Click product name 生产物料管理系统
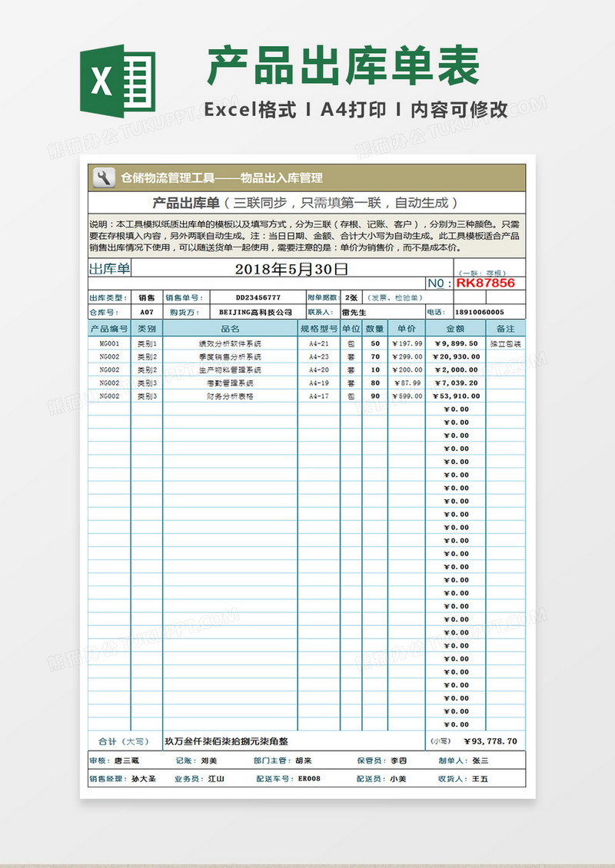Image resolution: width=615 pixels, height=868 pixels. tap(230, 369)
